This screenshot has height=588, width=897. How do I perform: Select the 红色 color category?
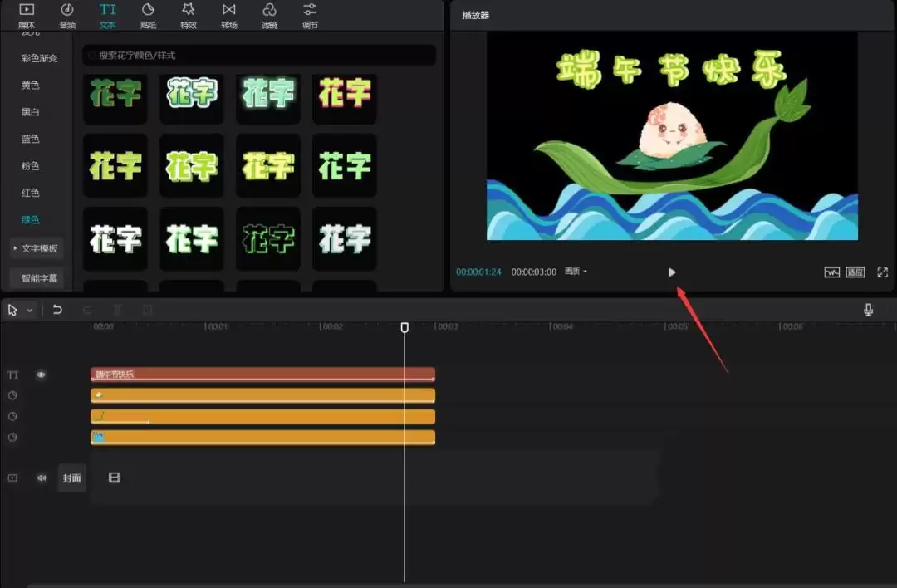pyautogui.click(x=31, y=193)
